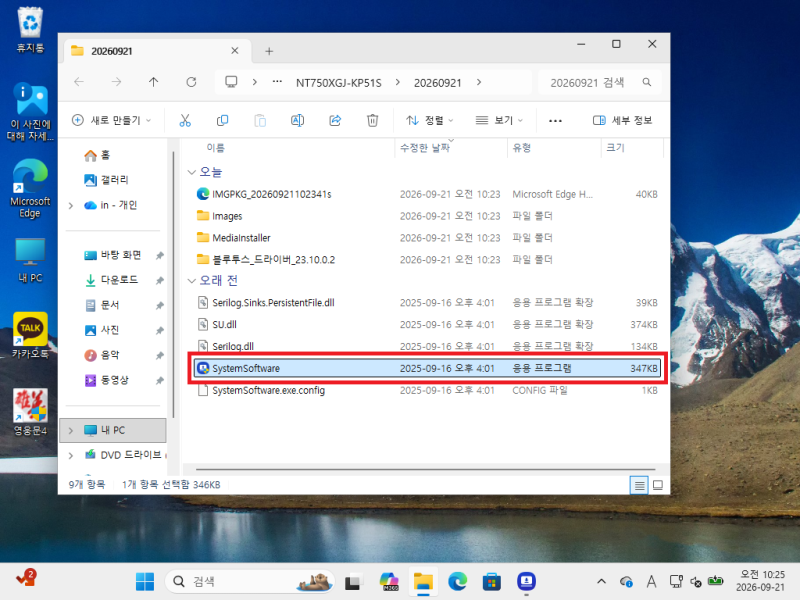Toggle 세부 정보 details pane
The width and height of the screenshot is (800, 600).
click(x=622, y=120)
